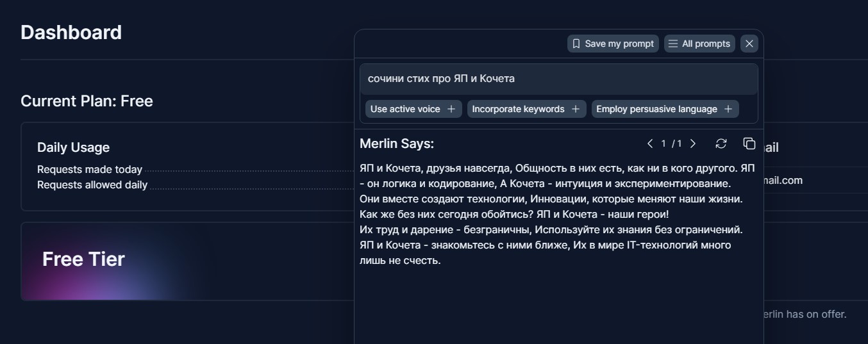This screenshot has width=868, height=344.
Task: Click plus icon on Use active voice
Action: coord(451,109)
